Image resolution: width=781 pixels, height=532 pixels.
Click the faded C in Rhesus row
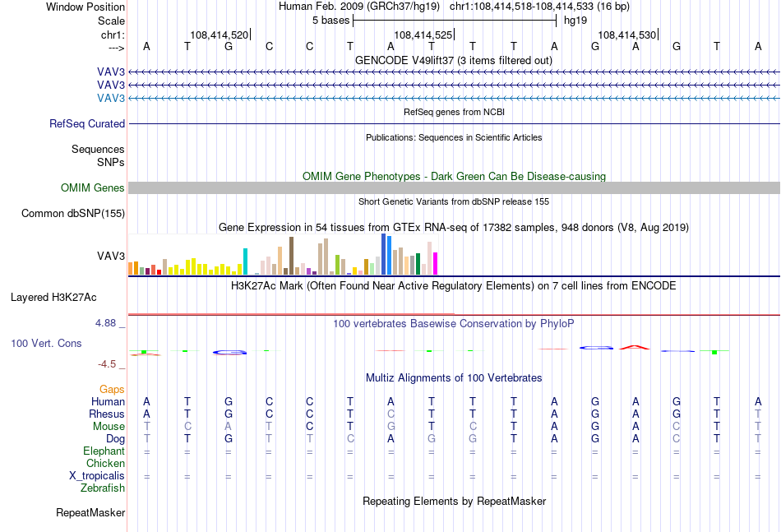click(391, 414)
